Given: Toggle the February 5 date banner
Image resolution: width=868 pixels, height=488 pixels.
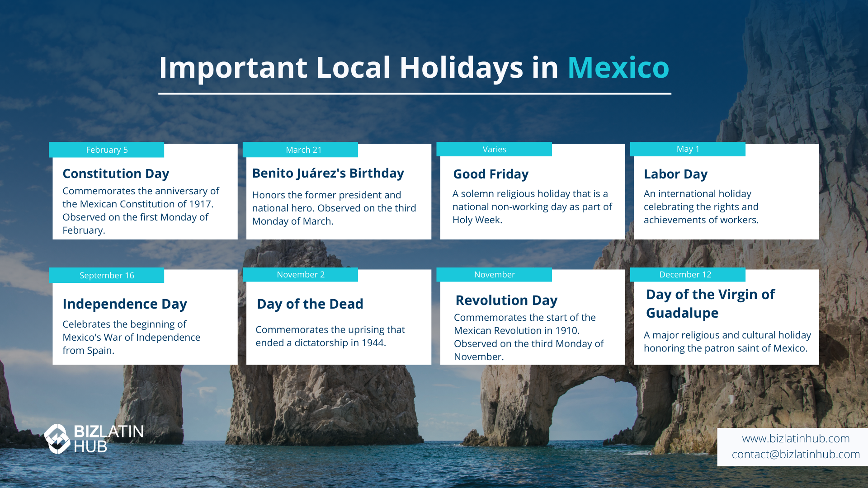Looking at the screenshot, I should (x=106, y=150).
